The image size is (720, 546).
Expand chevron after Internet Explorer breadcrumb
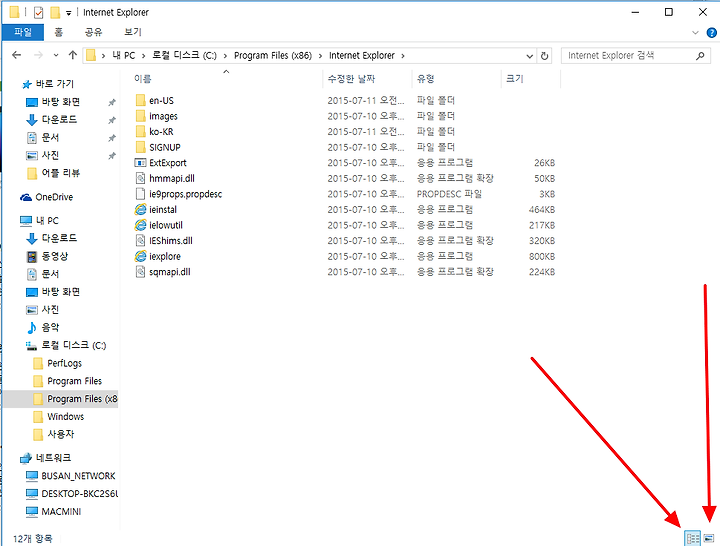(403, 56)
